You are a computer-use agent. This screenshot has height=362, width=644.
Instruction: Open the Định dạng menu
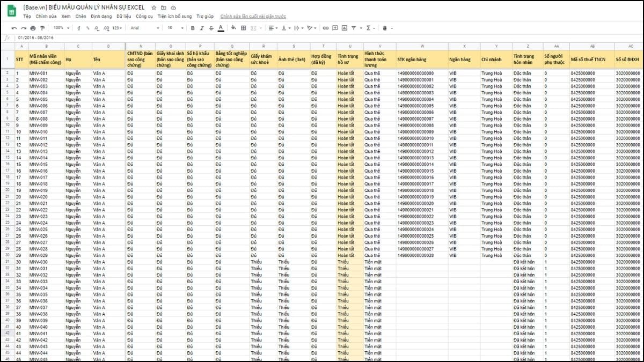click(x=101, y=17)
